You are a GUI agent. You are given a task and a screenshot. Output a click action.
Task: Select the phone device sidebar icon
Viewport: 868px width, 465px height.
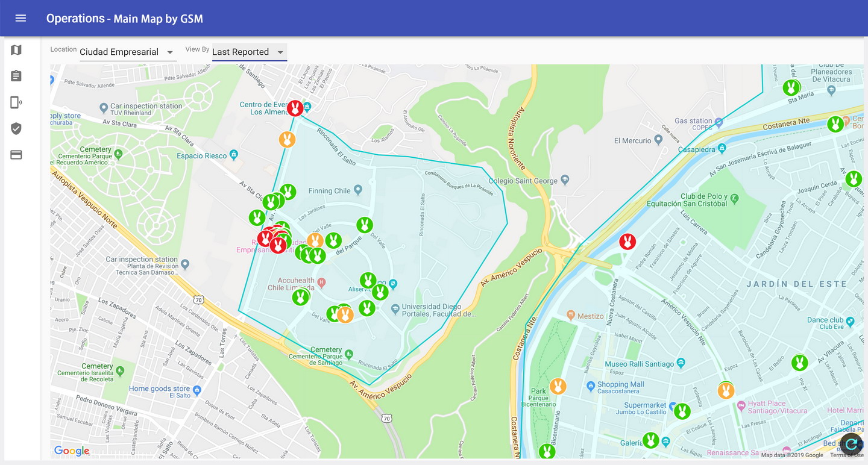click(16, 102)
